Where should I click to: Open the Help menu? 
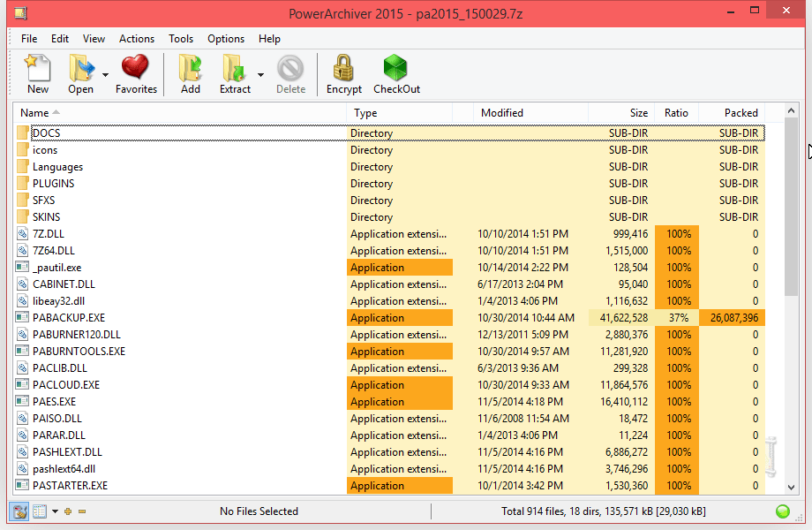click(269, 39)
